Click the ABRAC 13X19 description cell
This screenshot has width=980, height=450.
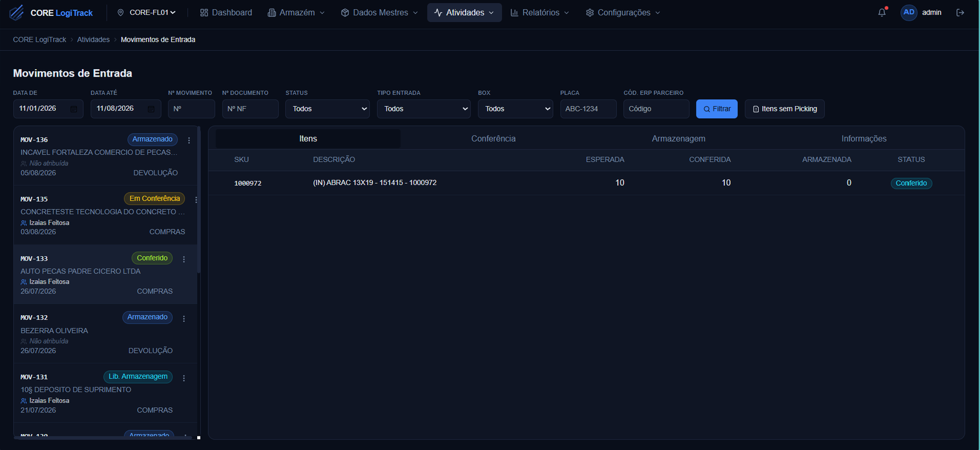pyautogui.click(x=375, y=183)
